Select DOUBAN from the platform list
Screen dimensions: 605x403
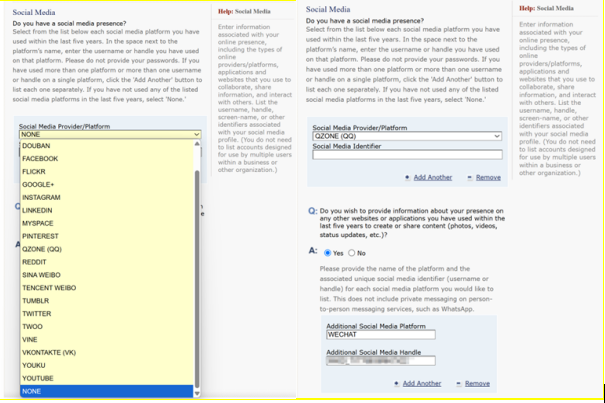[x=107, y=146]
